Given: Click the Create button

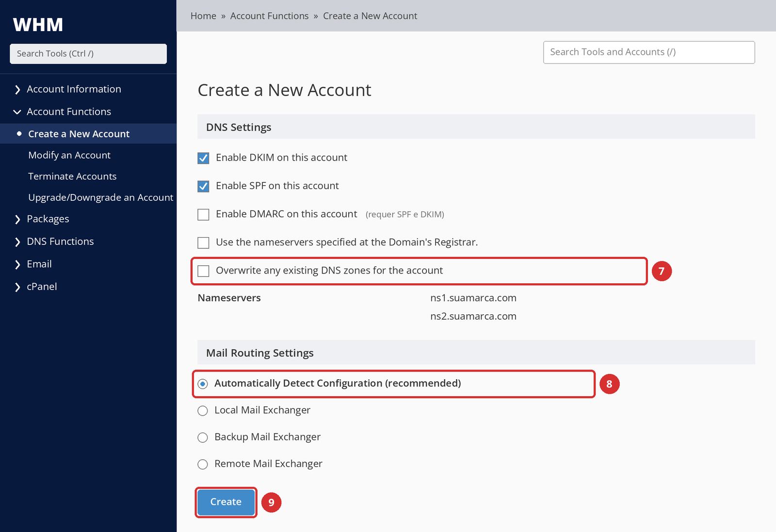Looking at the screenshot, I should [226, 502].
